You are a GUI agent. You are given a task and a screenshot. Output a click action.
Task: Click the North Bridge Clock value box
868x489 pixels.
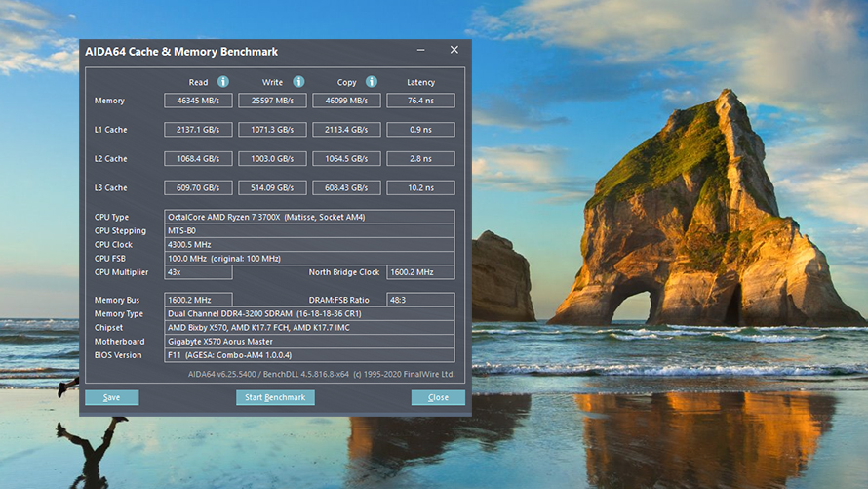click(x=420, y=272)
